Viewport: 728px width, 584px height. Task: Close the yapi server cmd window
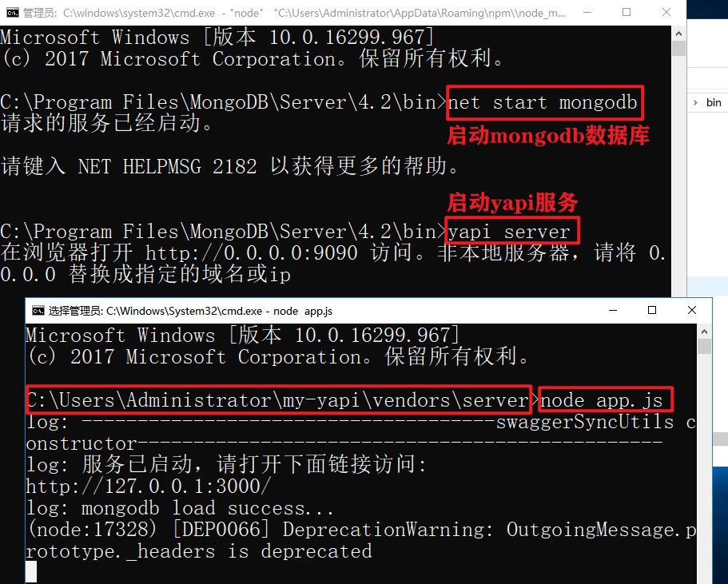[666, 12]
